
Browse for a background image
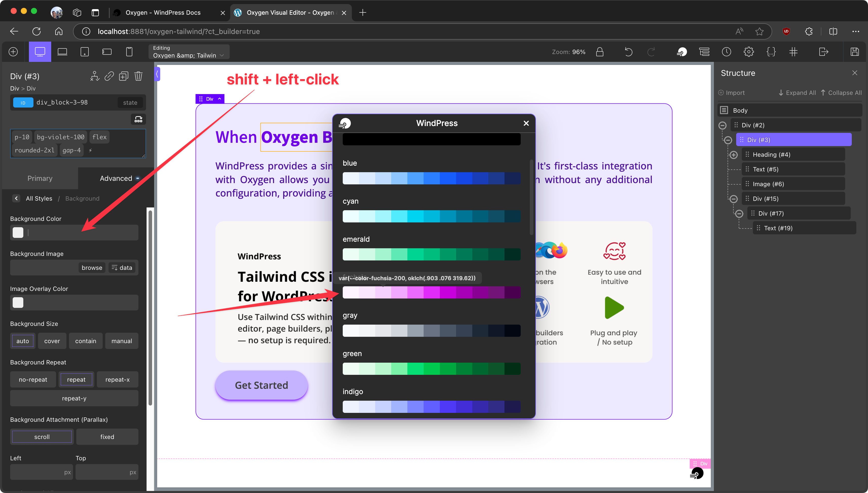point(91,268)
